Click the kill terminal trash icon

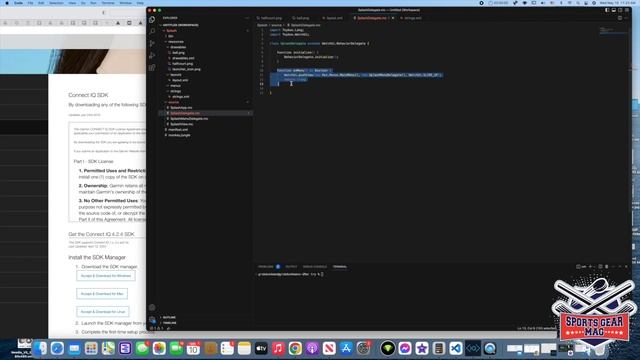(x=607, y=267)
